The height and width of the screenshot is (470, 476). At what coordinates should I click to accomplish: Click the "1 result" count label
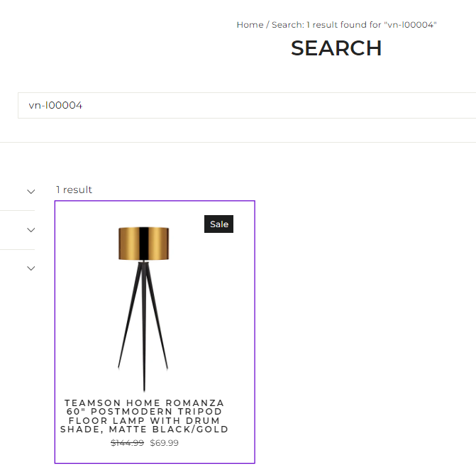[x=74, y=190]
